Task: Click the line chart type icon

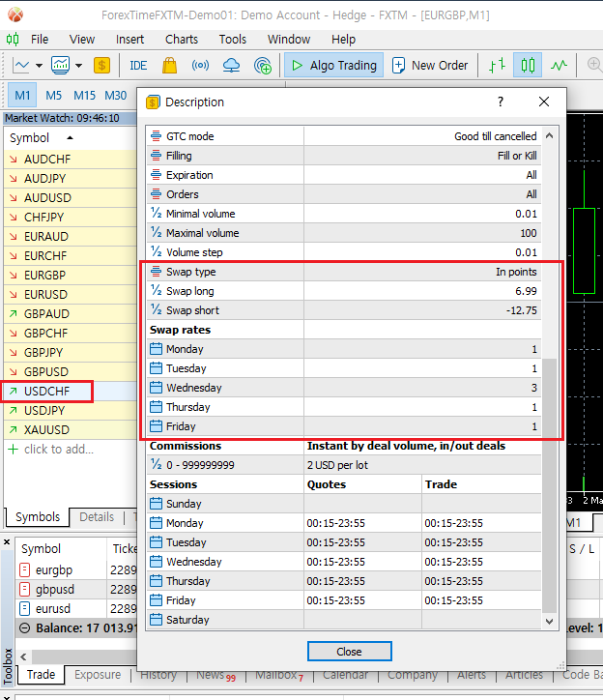Action: (21, 66)
